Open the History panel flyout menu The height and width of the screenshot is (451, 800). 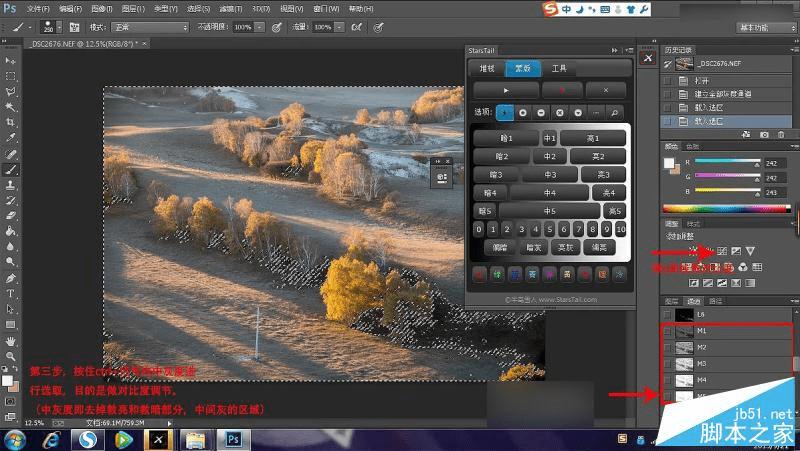(794, 50)
